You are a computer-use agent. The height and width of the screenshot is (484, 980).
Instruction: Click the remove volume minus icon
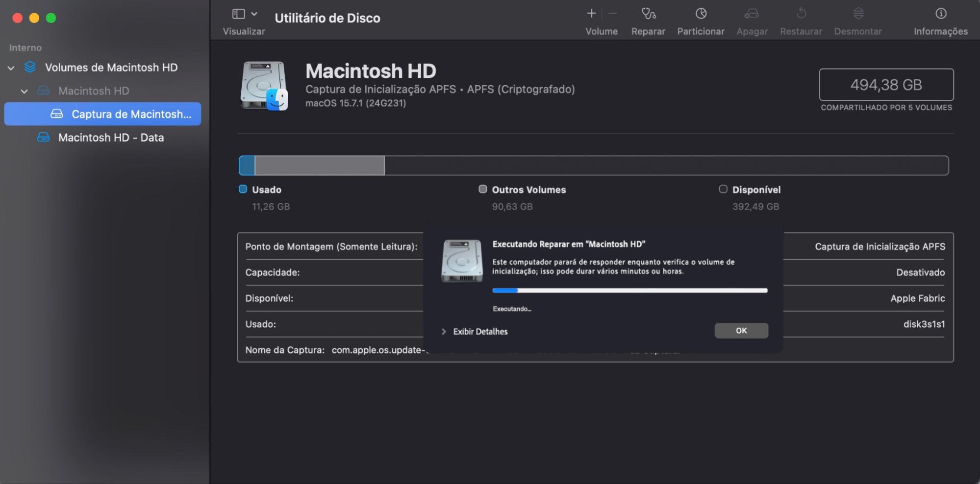point(613,14)
